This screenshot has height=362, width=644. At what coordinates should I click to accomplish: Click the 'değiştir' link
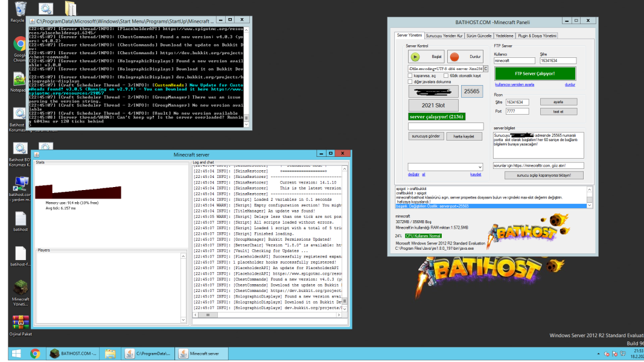tap(413, 174)
